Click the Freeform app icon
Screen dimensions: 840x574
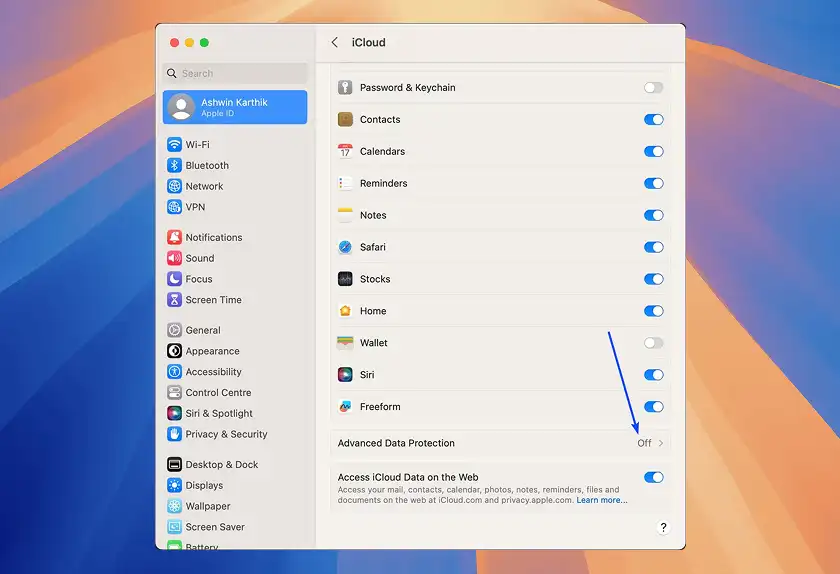click(x=345, y=407)
